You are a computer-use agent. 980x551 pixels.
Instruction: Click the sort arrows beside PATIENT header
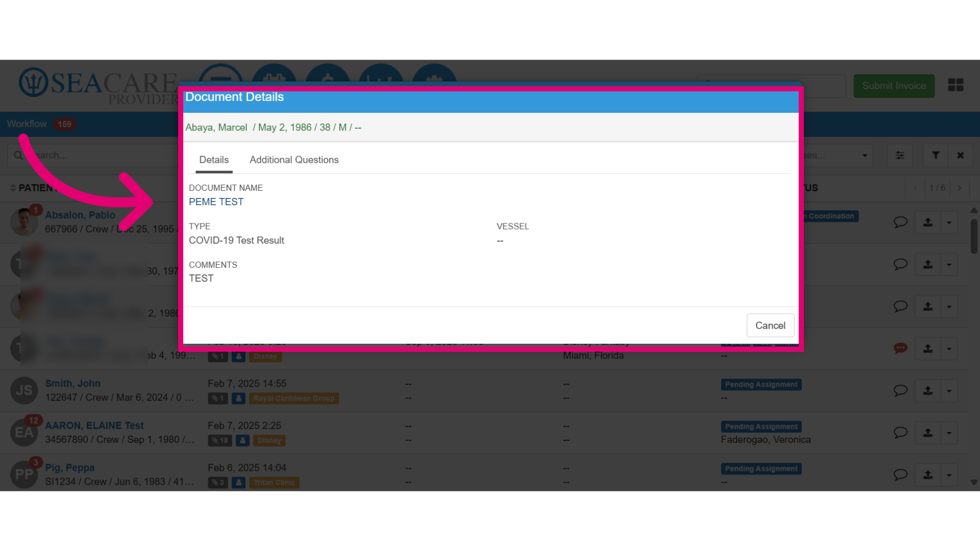point(13,188)
